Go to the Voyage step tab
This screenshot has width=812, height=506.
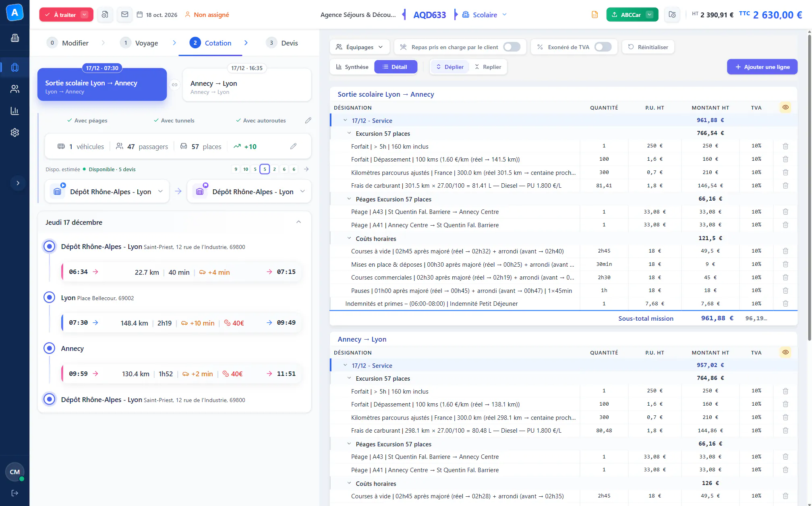coord(139,43)
